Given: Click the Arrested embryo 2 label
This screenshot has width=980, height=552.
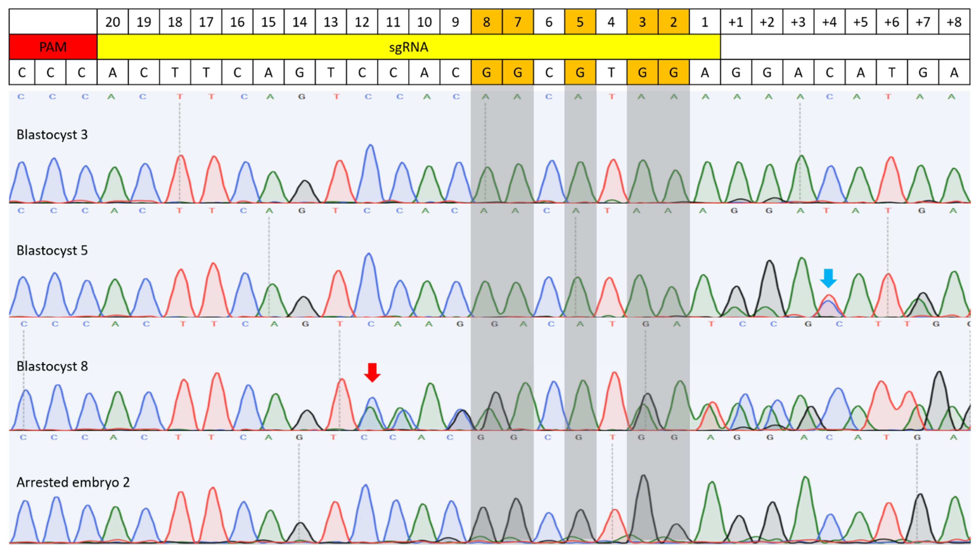Looking at the screenshot, I should click(73, 482).
